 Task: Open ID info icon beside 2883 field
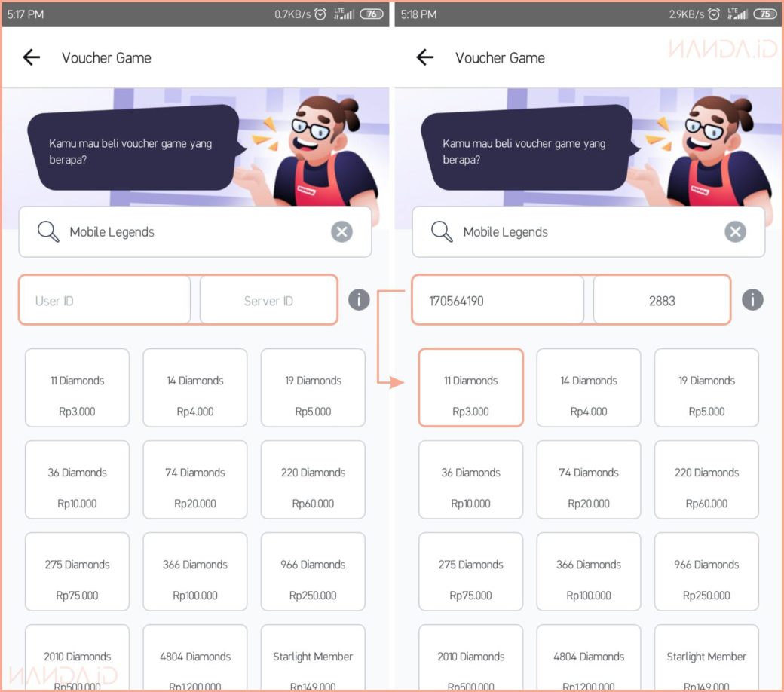click(752, 300)
